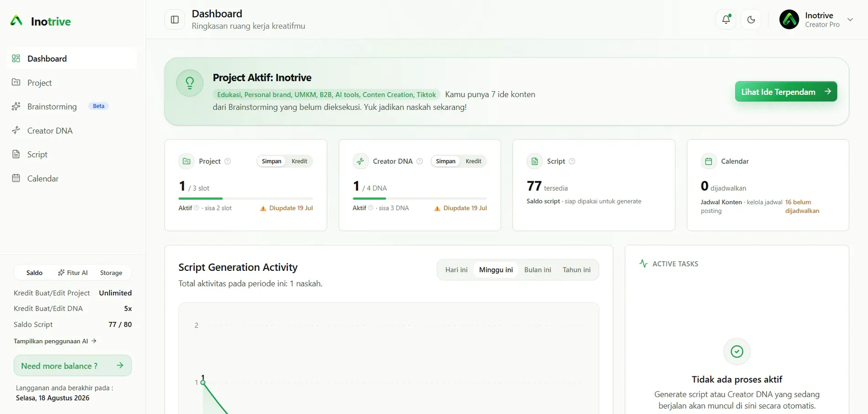The height and width of the screenshot is (414, 868).
Task: Select Simpan in the Project card
Action: pos(271,161)
